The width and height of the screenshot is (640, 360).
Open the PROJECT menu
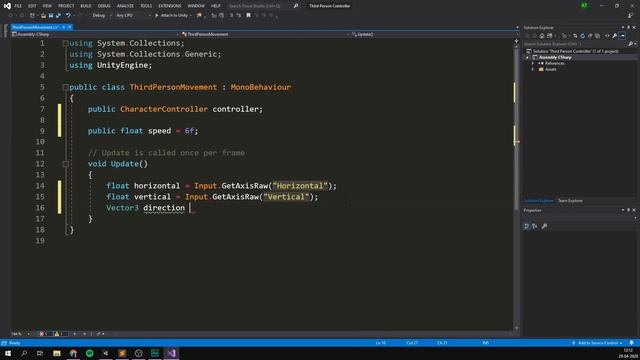(x=66, y=6)
